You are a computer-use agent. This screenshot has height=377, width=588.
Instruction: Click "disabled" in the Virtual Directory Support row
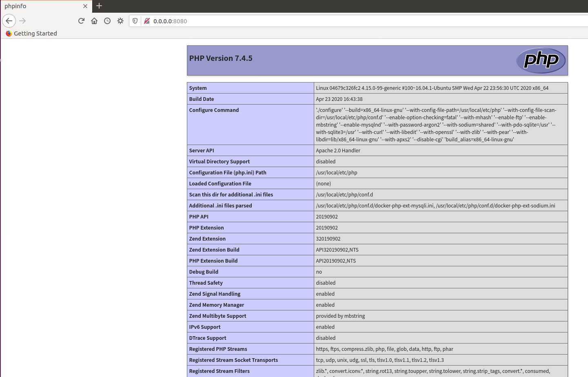coord(326,162)
